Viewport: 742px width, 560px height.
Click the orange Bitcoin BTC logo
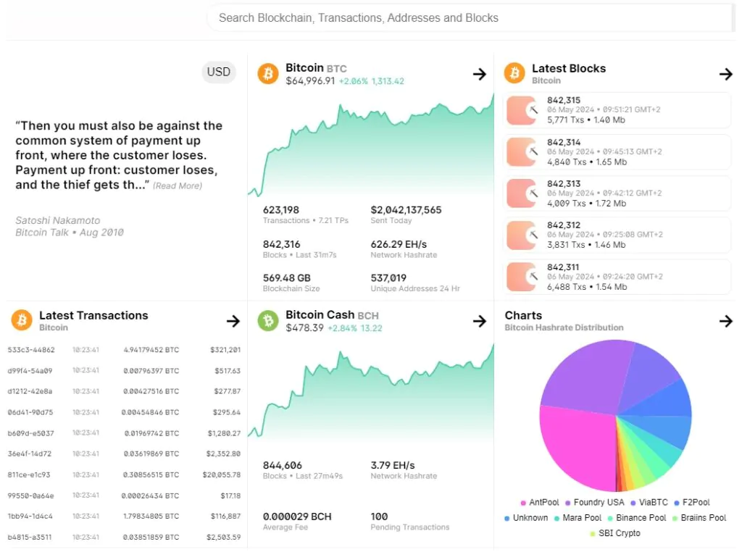tap(268, 74)
